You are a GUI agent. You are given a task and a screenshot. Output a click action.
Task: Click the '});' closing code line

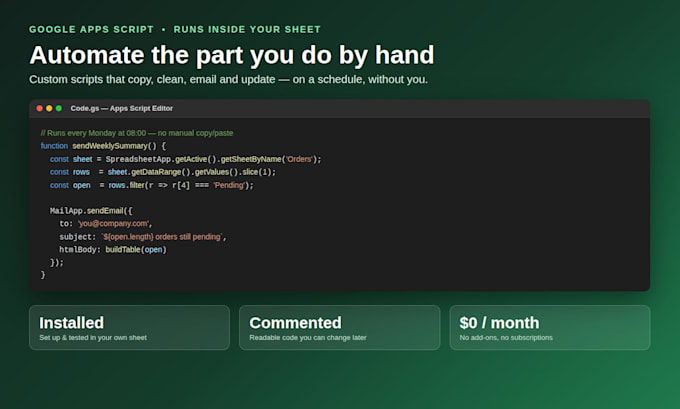[x=57, y=262]
